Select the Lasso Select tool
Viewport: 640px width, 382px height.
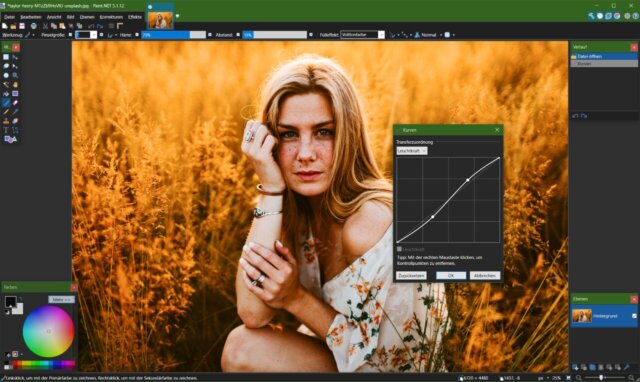pos(6,66)
